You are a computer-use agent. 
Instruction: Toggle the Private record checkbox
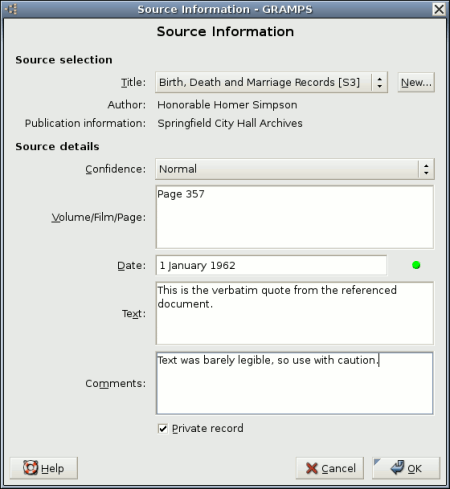click(x=163, y=428)
